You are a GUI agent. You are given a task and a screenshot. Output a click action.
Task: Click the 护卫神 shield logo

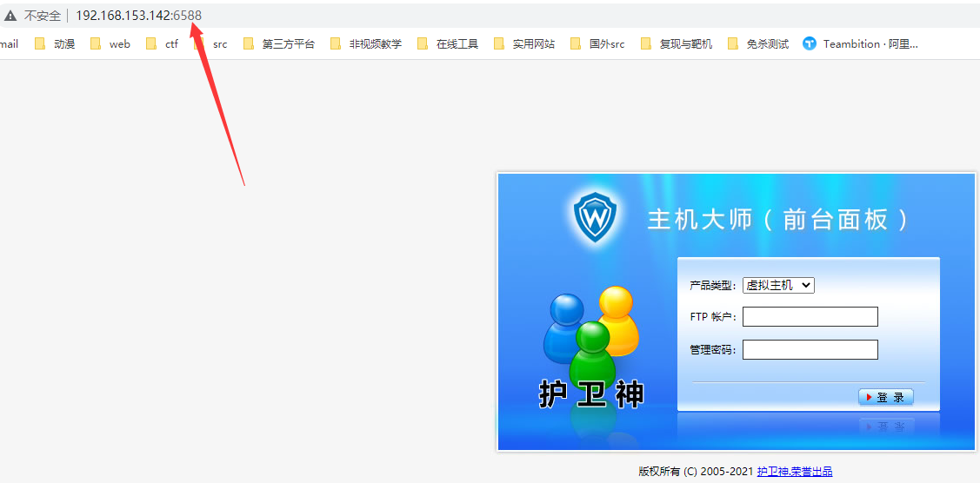[595, 216]
